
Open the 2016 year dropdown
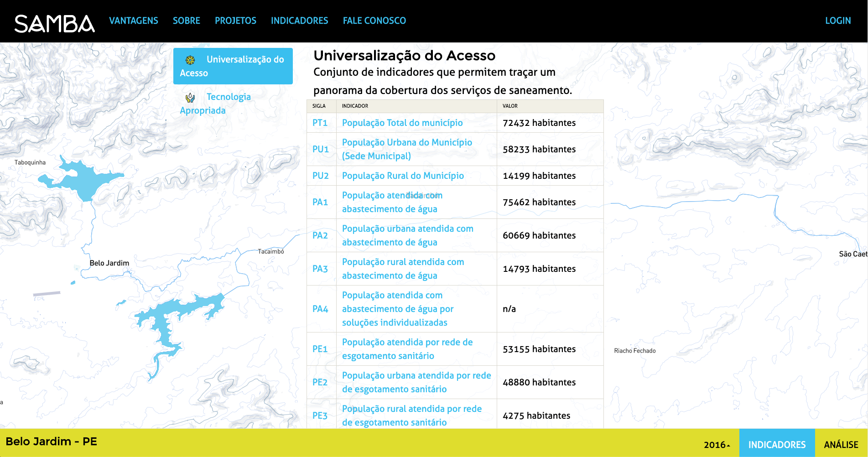[x=717, y=445]
